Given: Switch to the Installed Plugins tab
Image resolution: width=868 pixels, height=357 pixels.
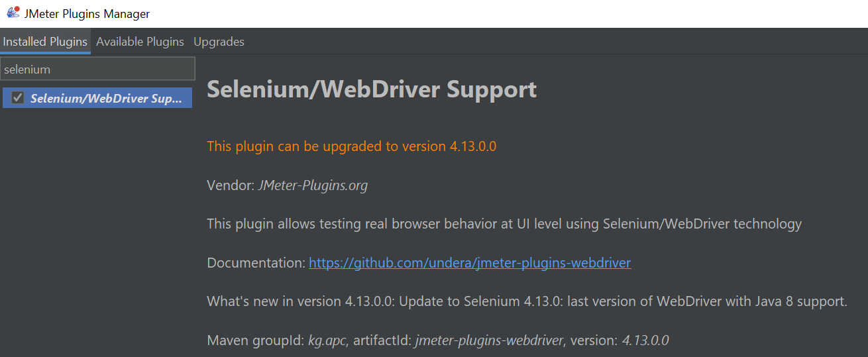Looking at the screenshot, I should tap(45, 42).
